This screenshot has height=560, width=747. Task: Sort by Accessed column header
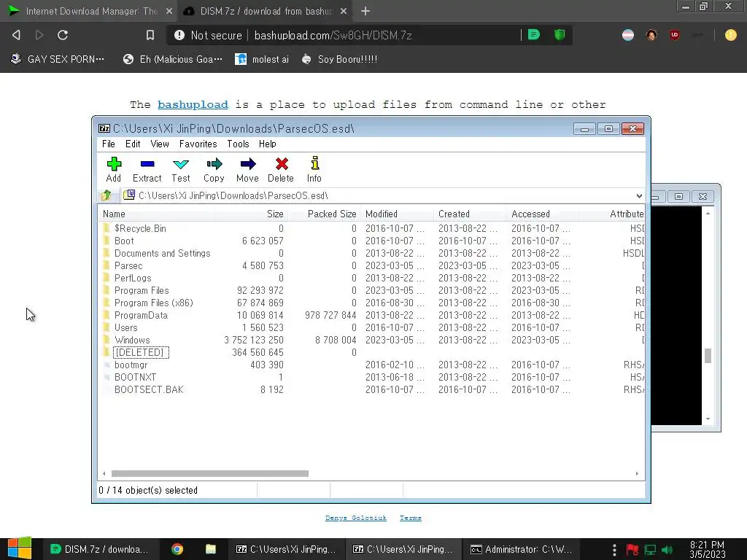(543, 214)
